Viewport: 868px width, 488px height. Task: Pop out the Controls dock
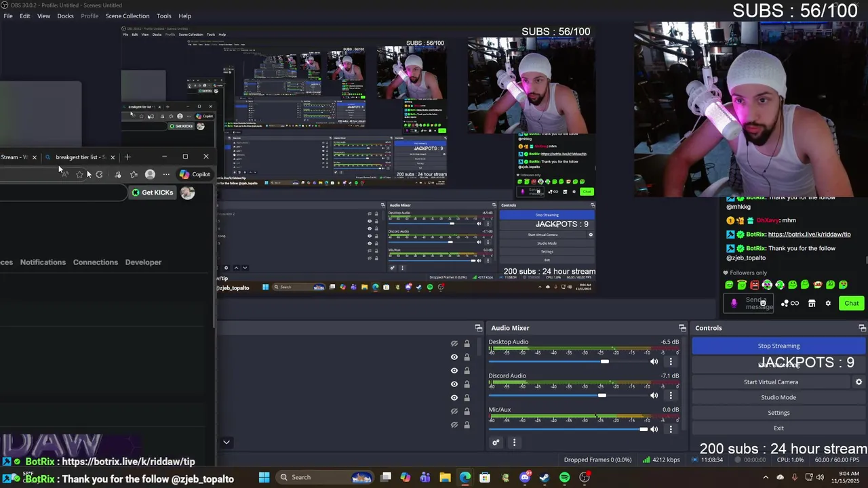pos(862,328)
